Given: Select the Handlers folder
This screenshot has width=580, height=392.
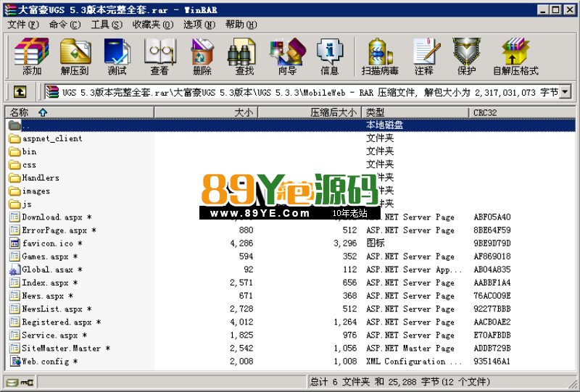Looking at the screenshot, I should point(33,178).
